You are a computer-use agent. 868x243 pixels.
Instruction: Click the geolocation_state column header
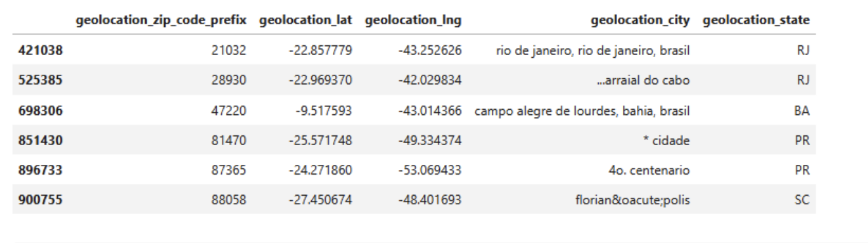[x=756, y=21]
